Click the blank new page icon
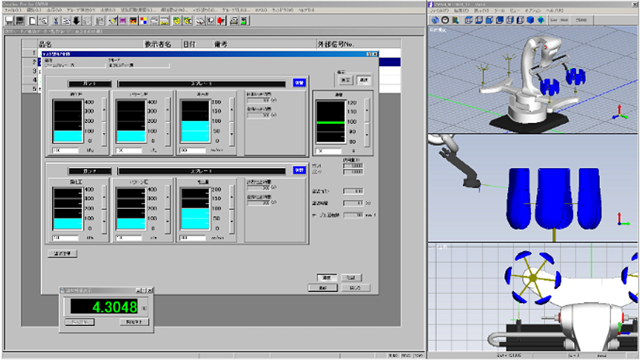 pyautogui.click(x=32, y=20)
